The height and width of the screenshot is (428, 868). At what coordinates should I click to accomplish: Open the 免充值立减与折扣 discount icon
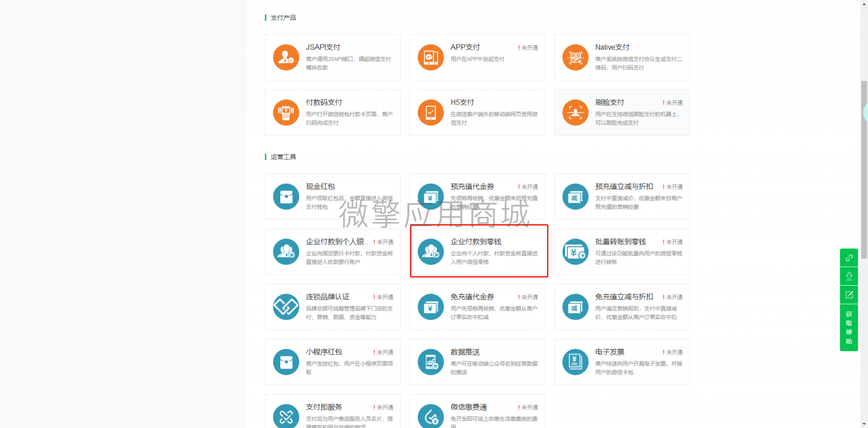coord(575,307)
